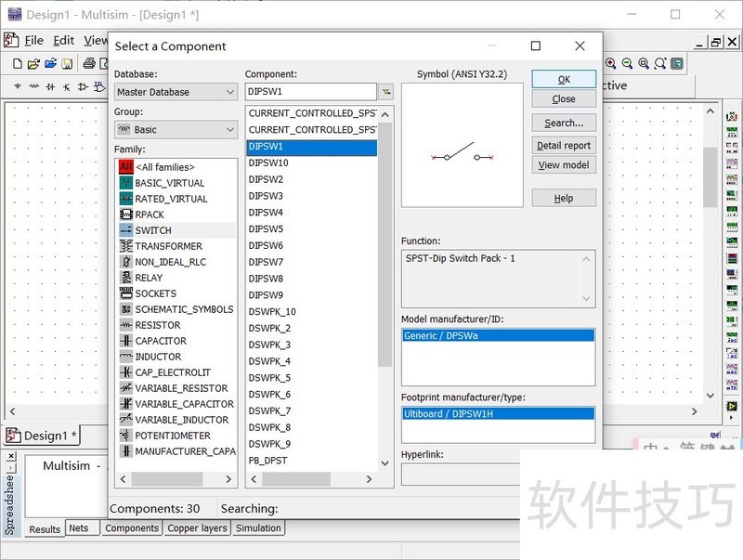Click the Detail report button
Image resolution: width=743 pixels, height=560 pixels.
point(563,145)
